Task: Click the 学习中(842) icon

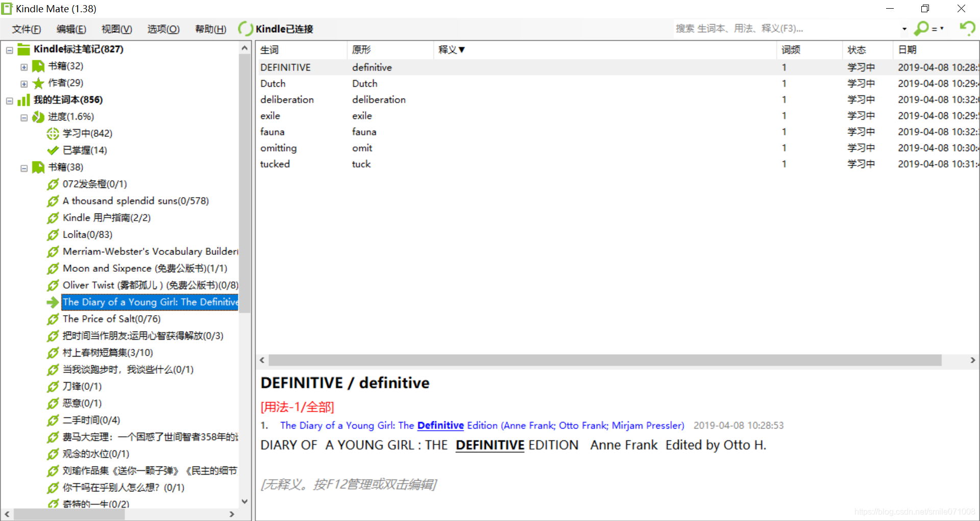Action: 53,133
